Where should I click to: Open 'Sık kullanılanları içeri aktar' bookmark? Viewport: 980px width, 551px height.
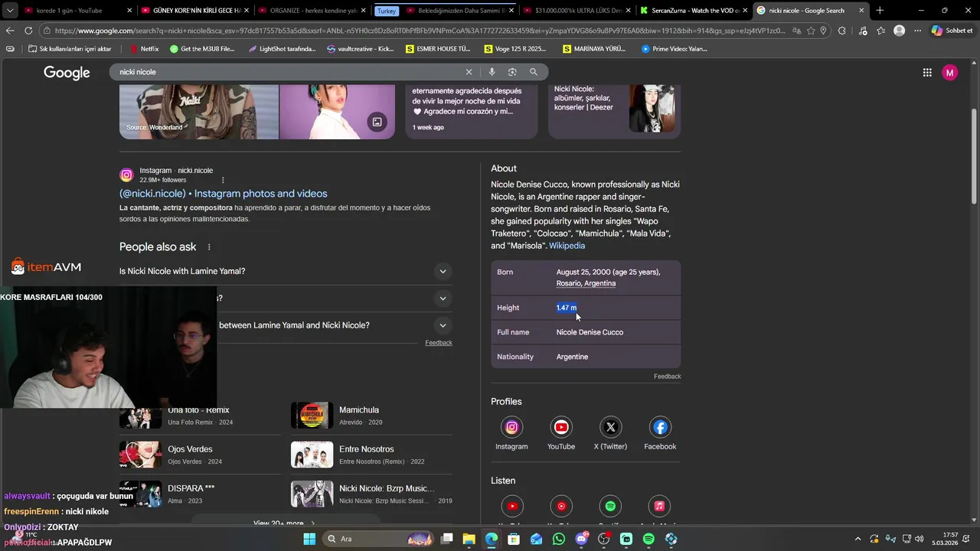(x=70, y=48)
